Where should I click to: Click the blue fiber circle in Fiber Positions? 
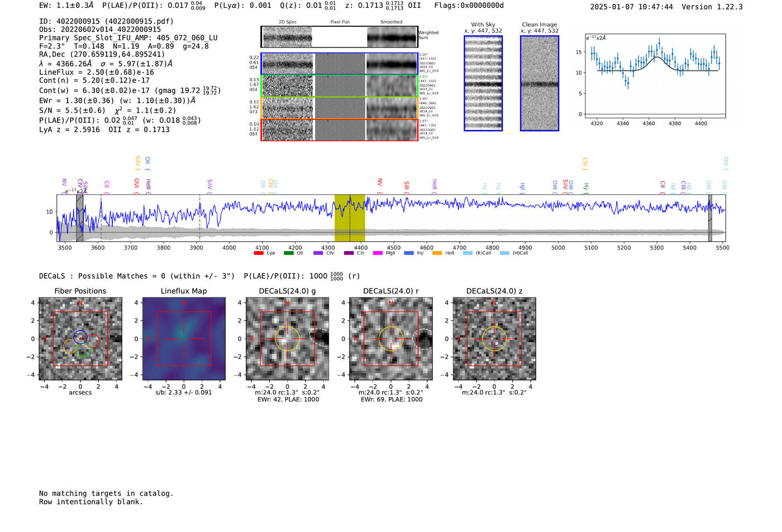pyautogui.click(x=80, y=337)
